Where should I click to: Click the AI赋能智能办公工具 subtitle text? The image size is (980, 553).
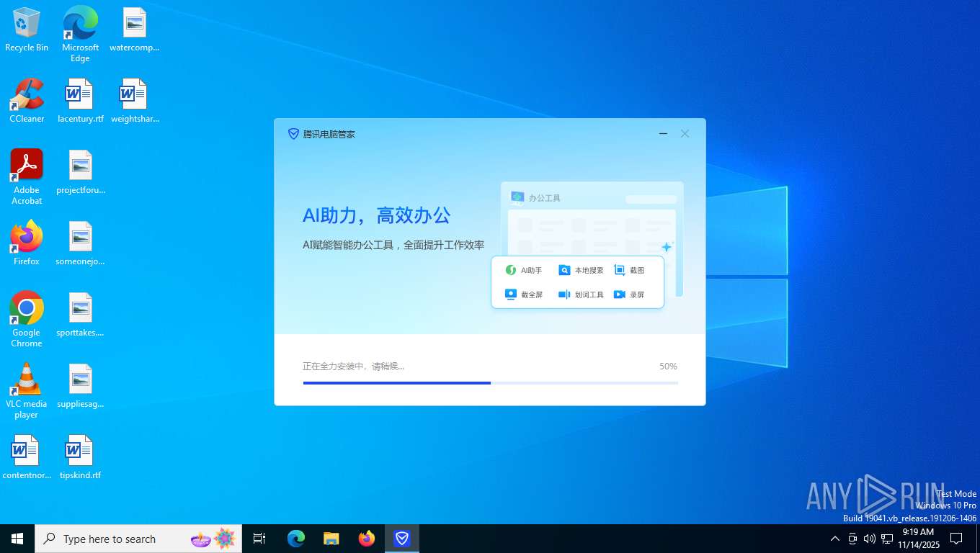pos(393,245)
